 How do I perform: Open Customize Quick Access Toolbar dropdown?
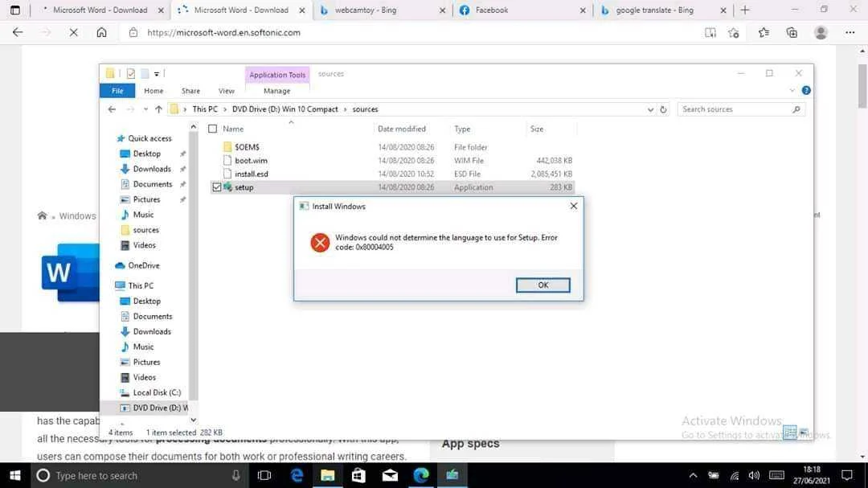(x=157, y=74)
